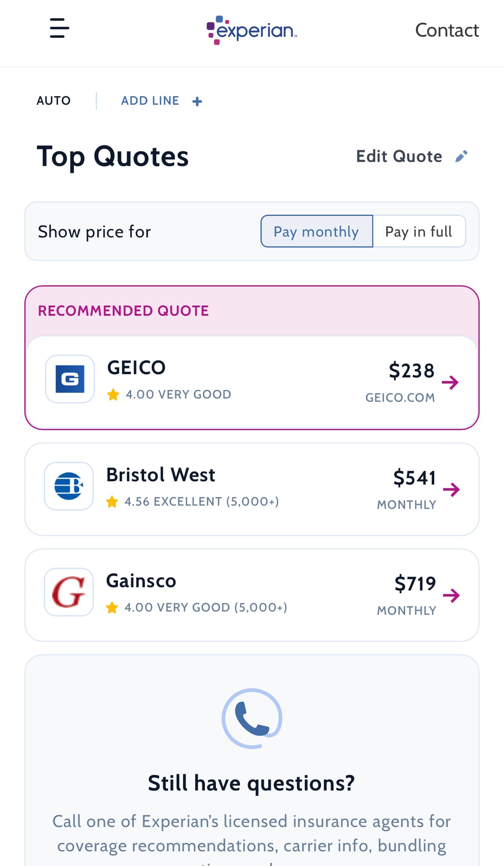Switch pricing to Pay in full
Screen dimensions: 504x866
pyautogui.click(x=419, y=231)
